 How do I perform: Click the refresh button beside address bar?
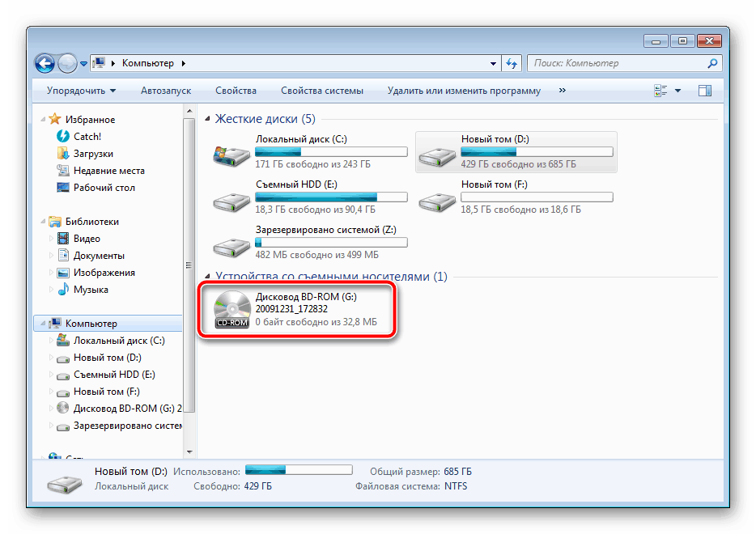[511, 63]
